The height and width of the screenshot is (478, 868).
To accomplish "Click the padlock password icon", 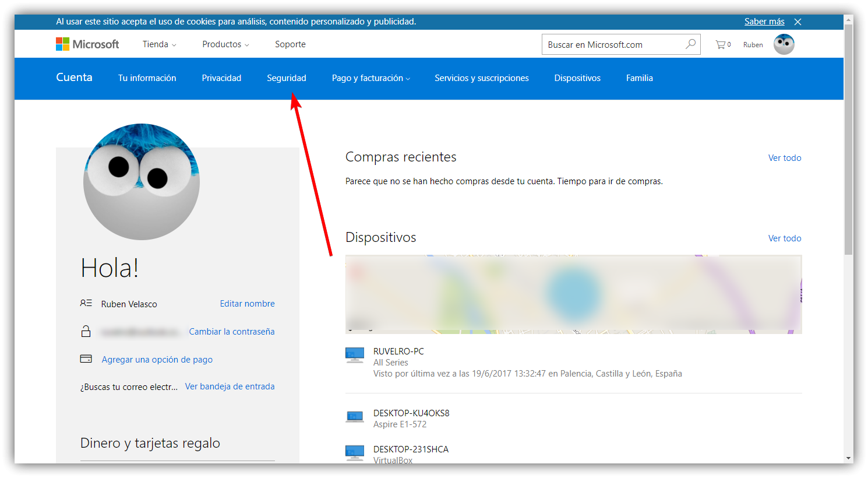I will [x=86, y=331].
